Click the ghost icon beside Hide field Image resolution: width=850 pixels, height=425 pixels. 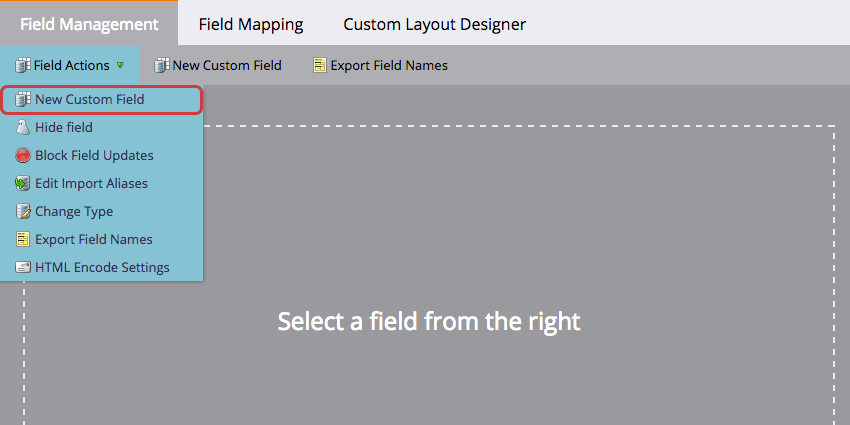pyautogui.click(x=23, y=127)
